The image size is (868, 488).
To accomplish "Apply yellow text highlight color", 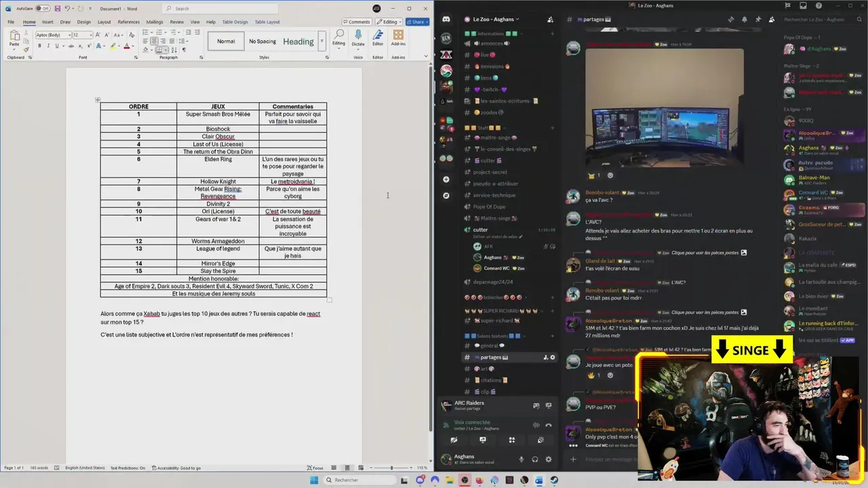I will click(x=113, y=46).
